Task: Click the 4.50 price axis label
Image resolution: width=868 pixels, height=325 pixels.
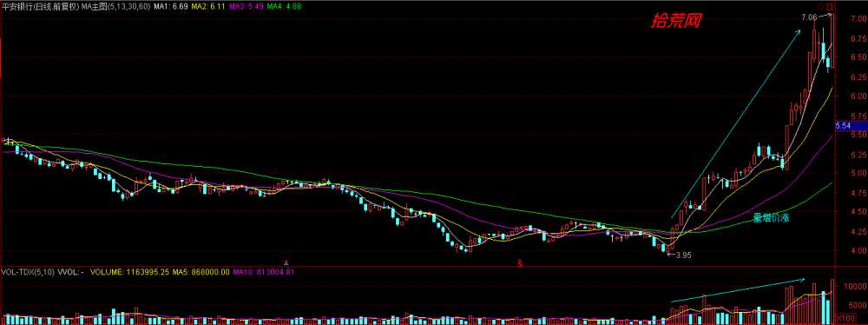Action: 858,212
